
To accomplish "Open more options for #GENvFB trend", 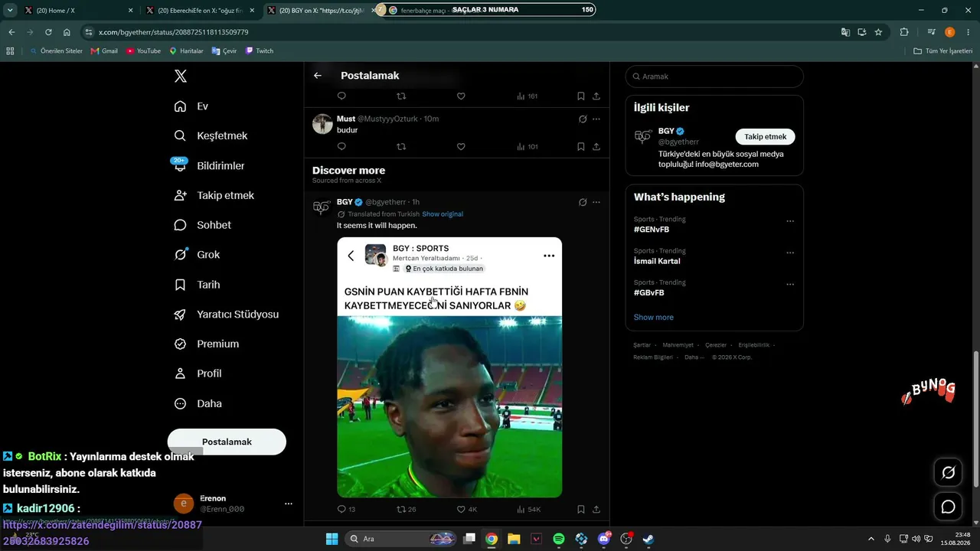I will click(x=790, y=221).
